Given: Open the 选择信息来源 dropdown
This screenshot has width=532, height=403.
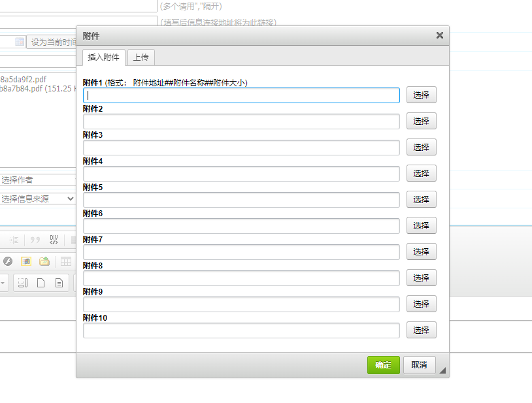Looking at the screenshot, I should [x=37, y=199].
